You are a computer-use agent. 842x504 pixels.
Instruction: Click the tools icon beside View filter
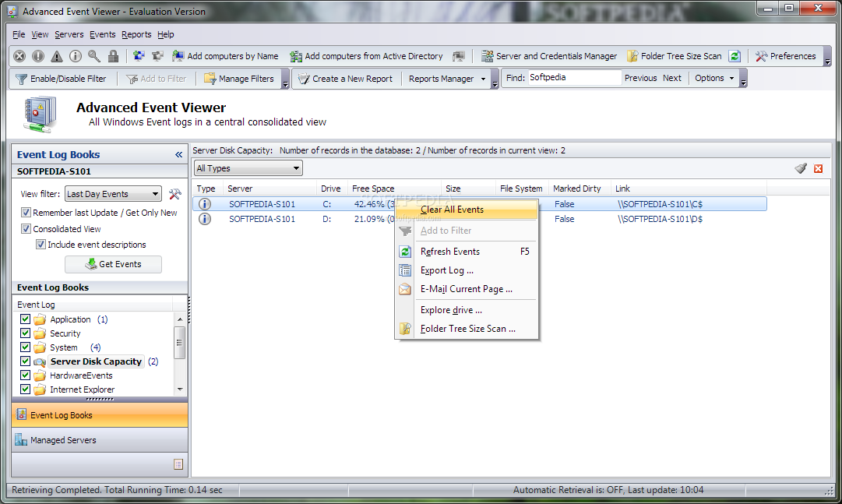[175, 194]
